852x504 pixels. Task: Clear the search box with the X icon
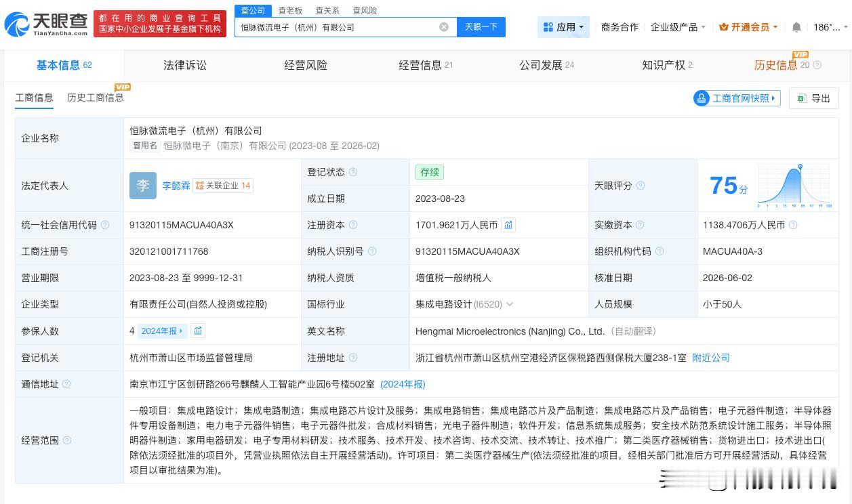click(444, 27)
